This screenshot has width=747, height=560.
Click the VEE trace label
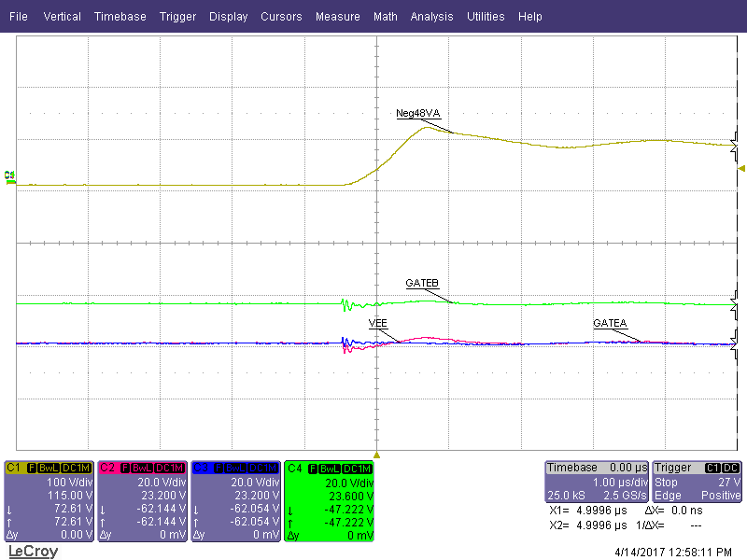click(378, 322)
